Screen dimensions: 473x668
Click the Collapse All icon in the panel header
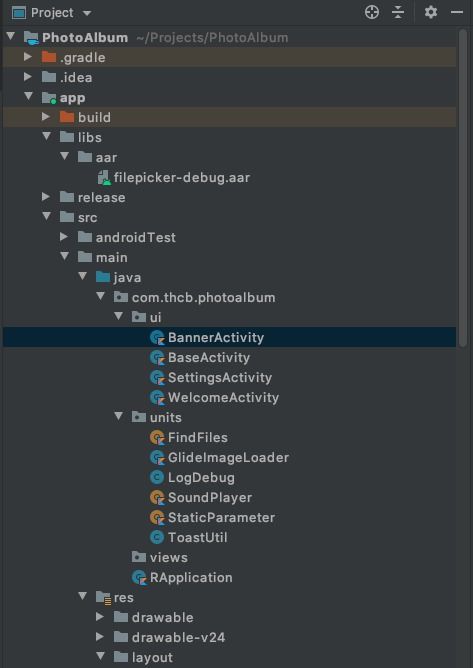(398, 12)
